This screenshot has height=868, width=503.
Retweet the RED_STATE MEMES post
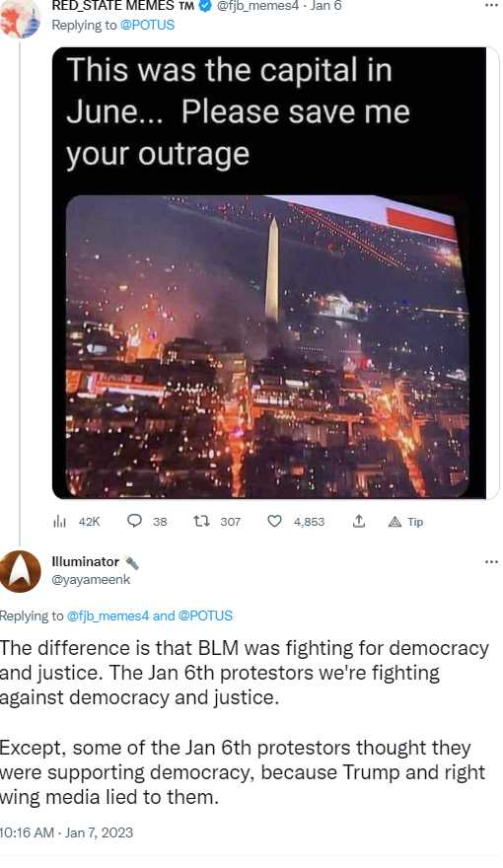[200, 521]
